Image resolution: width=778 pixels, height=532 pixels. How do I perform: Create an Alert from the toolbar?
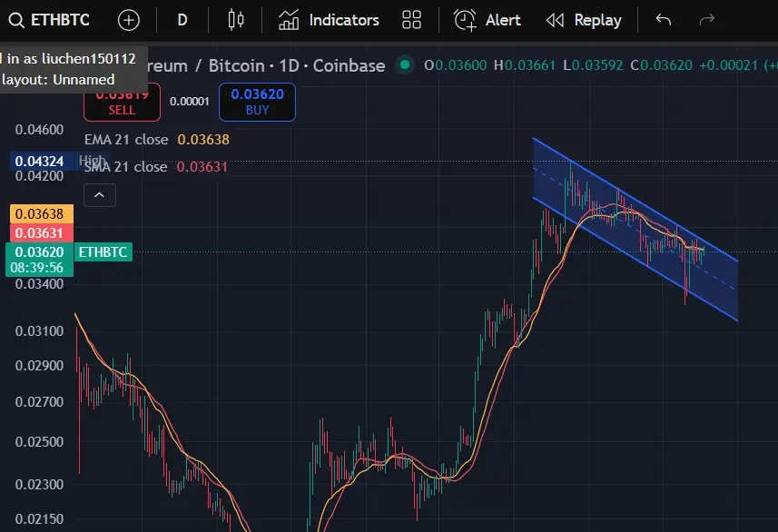pyautogui.click(x=487, y=20)
